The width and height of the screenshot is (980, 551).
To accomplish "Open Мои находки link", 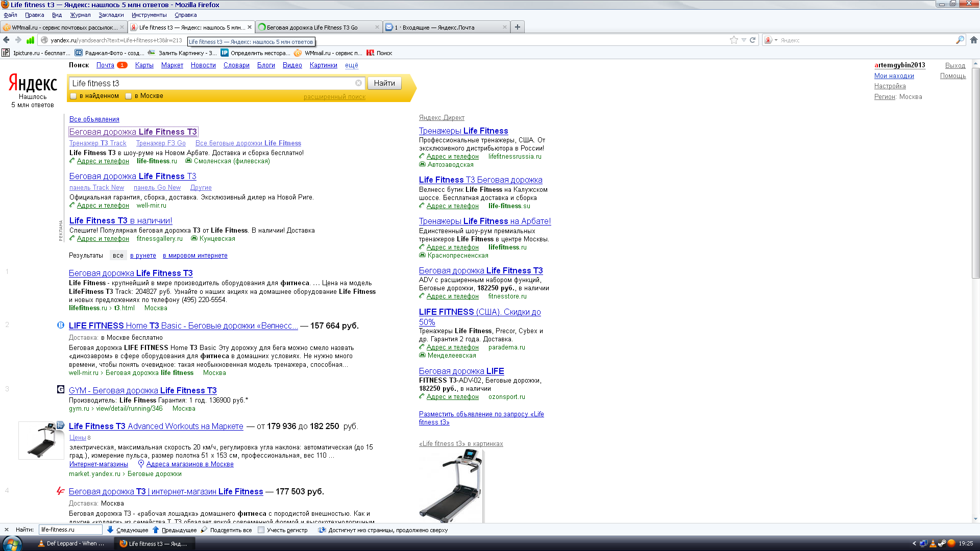I will coord(894,76).
